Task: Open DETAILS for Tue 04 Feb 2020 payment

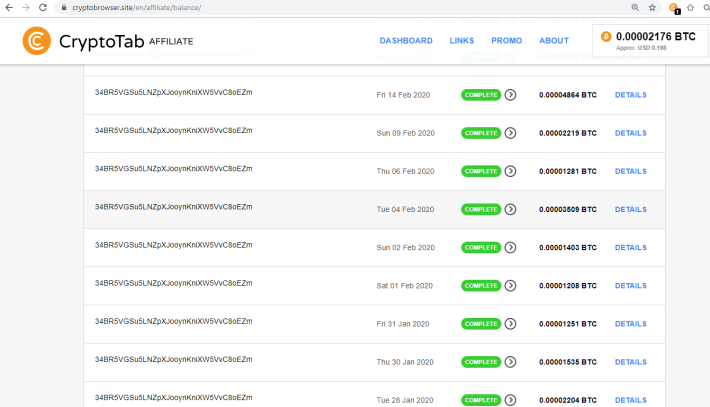Action: (630, 210)
